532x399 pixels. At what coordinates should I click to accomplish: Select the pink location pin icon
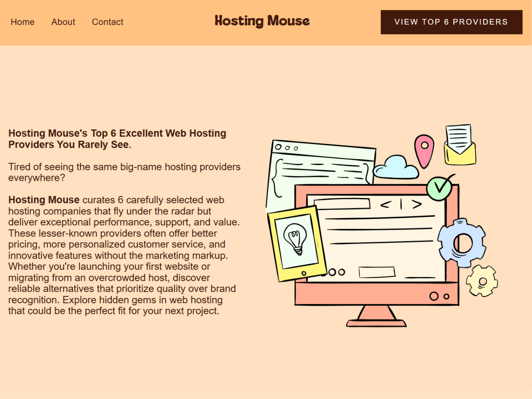pyautogui.click(x=424, y=150)
